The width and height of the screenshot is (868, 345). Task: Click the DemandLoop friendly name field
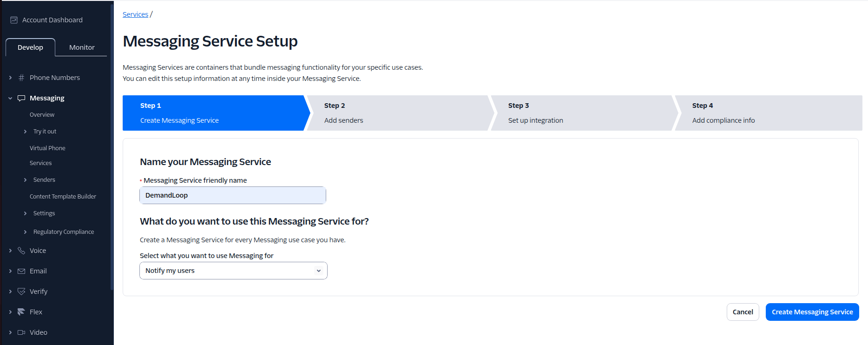[x=232, y=195]
